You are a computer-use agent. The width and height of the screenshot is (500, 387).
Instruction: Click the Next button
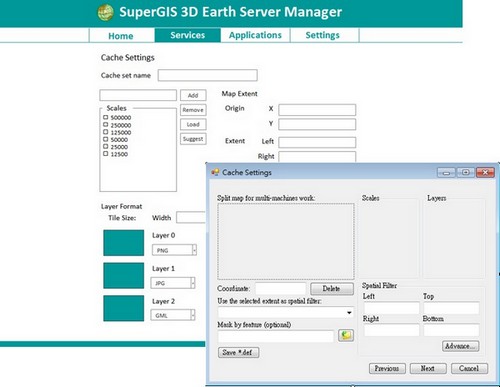pyautogui.click(x=428, y=368)
